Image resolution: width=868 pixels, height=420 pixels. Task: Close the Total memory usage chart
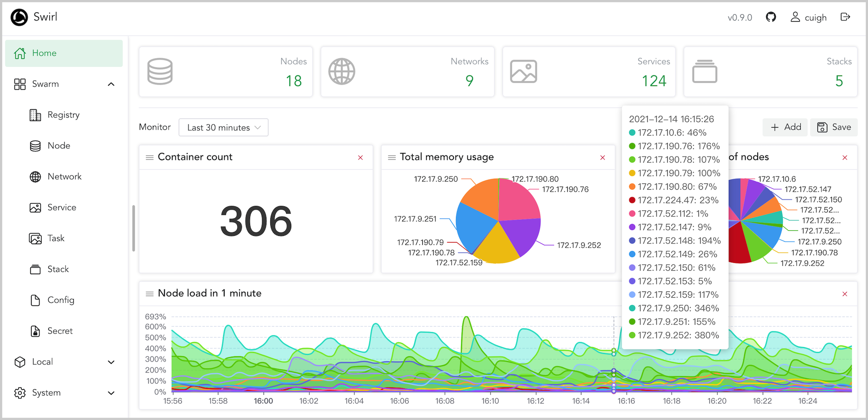[603, 157]
